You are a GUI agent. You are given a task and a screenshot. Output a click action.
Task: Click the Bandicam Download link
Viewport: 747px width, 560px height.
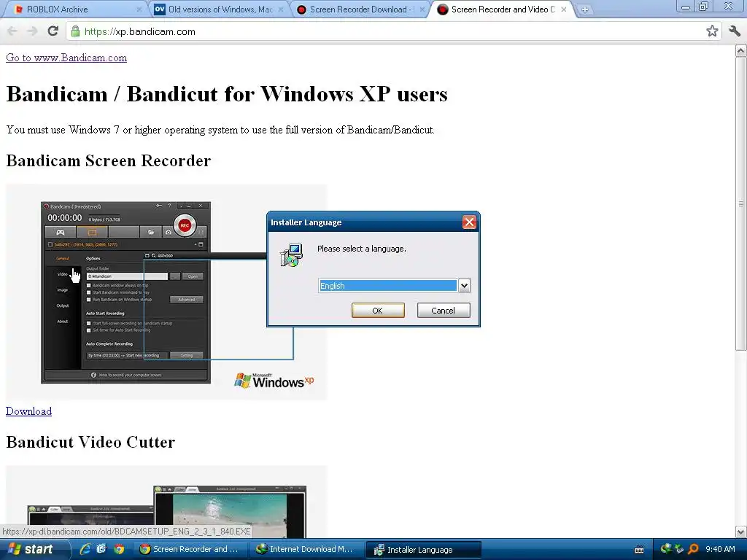pyautogui.click(x=28, y=411)
